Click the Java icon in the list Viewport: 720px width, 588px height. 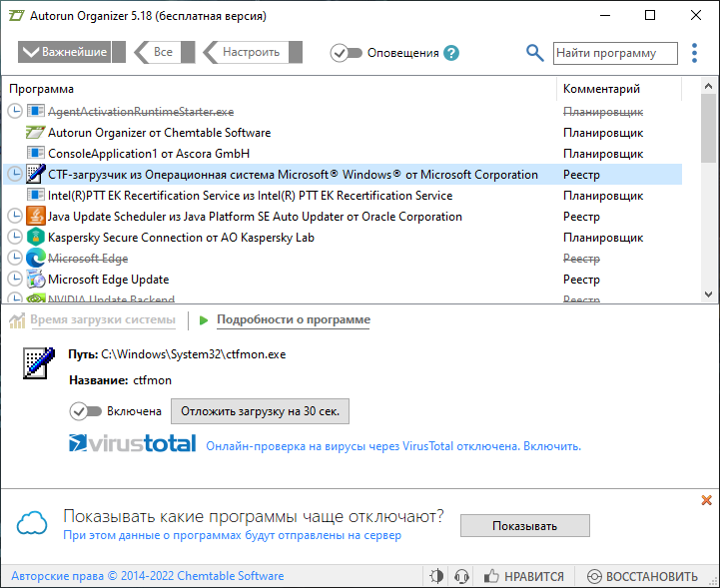(x=35, y=216)
